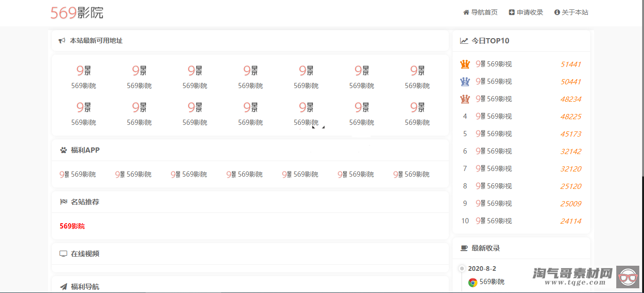
Task: Click the chart icon beside 今日TOP10
Action: 464,41
